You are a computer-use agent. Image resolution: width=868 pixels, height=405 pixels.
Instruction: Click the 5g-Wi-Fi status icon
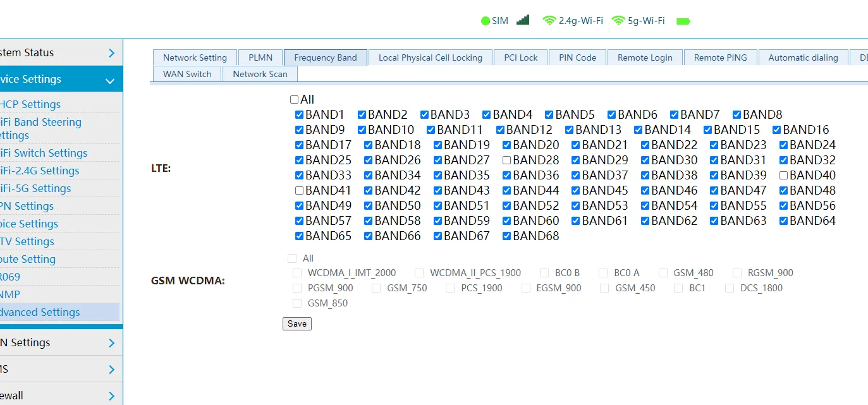point(618,20)
